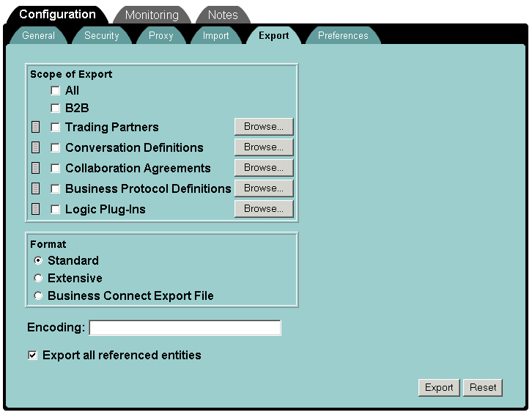Open the list icon beside Logic Plug-Ins
532x415 pixels.
[36, 209]
